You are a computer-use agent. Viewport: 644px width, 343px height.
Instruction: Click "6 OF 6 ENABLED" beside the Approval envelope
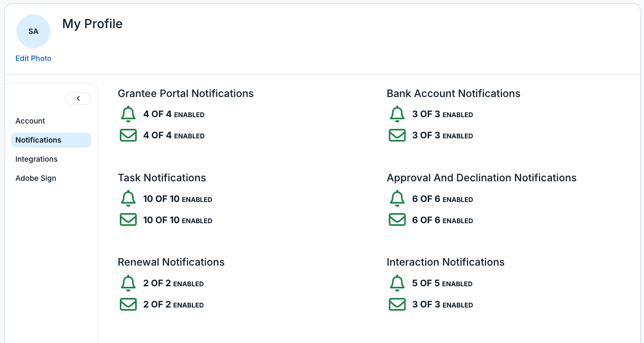443,221
